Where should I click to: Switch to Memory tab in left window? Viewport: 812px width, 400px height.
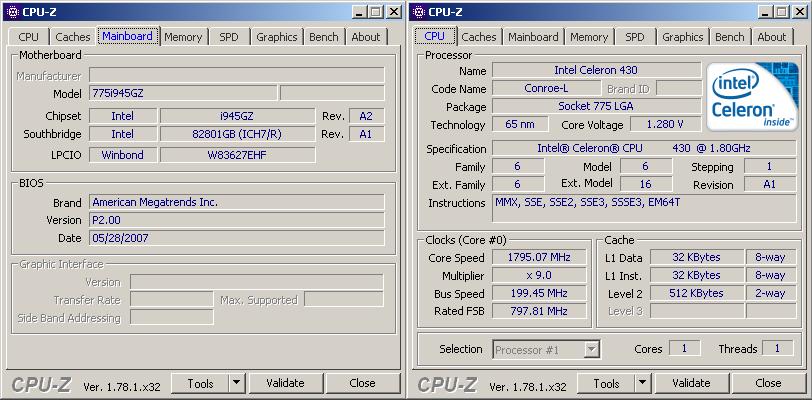(183, 37)
